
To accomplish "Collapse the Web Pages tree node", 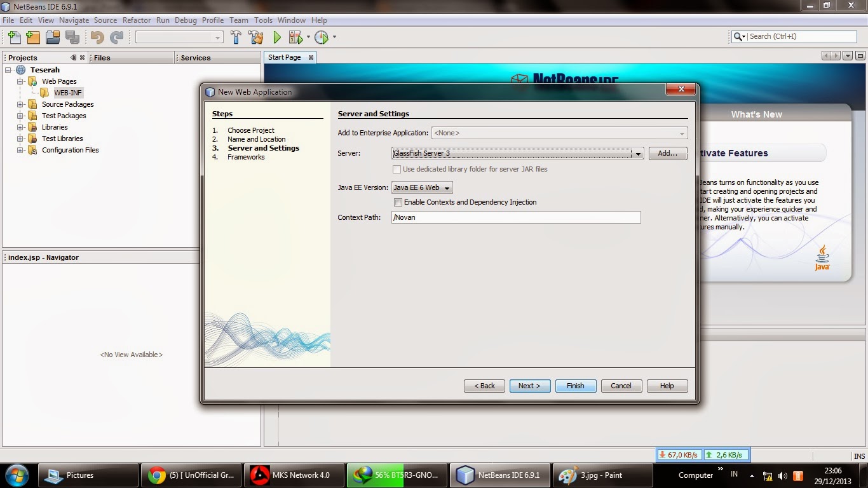I will [x=20, y=81].
